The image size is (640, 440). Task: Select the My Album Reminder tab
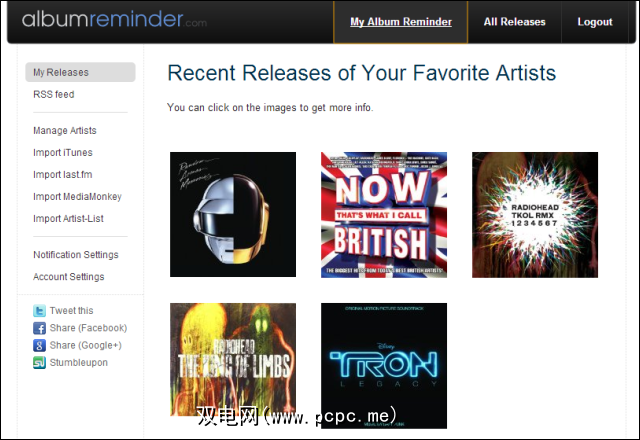tap(401, 22)
